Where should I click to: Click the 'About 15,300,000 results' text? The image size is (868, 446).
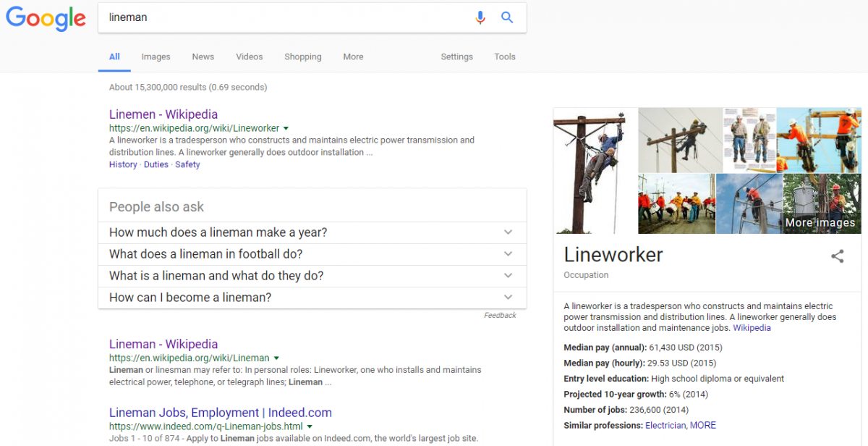pos(188,87)
